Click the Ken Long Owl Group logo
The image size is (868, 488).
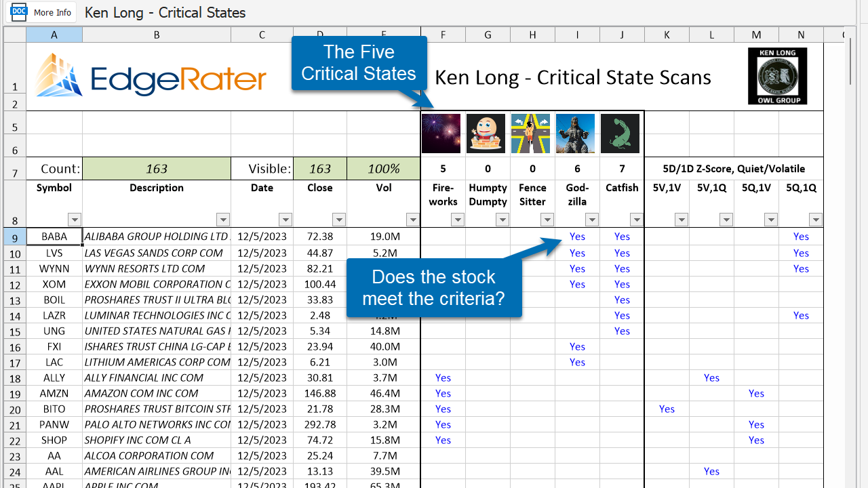pos(777,76)
